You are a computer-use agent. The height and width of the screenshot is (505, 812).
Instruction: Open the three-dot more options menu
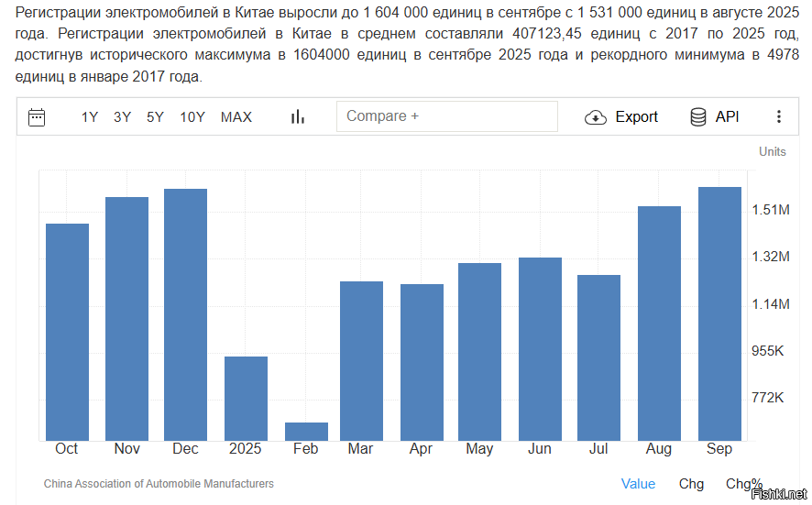(x=779, y=117)
